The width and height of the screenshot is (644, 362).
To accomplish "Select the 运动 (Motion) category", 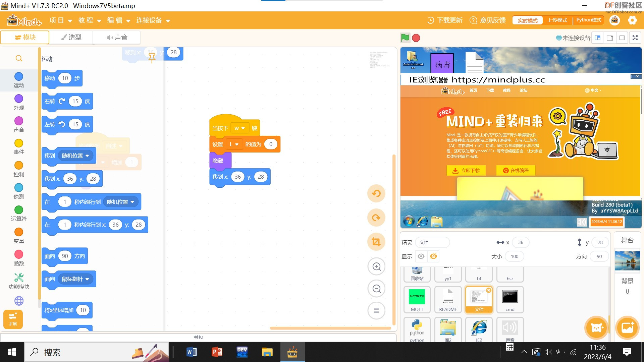I will (x=19, y=80).
